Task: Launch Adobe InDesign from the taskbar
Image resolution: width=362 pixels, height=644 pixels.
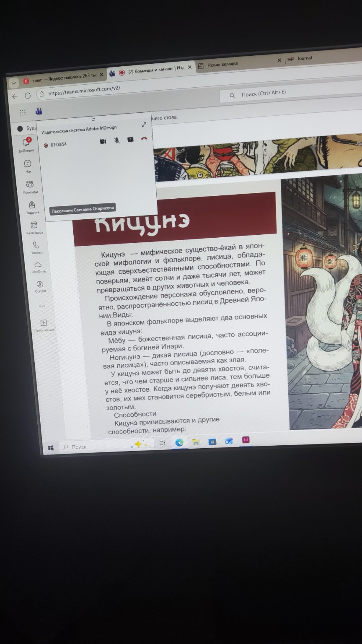Action: pyautogui.click(x=246, y=440)
